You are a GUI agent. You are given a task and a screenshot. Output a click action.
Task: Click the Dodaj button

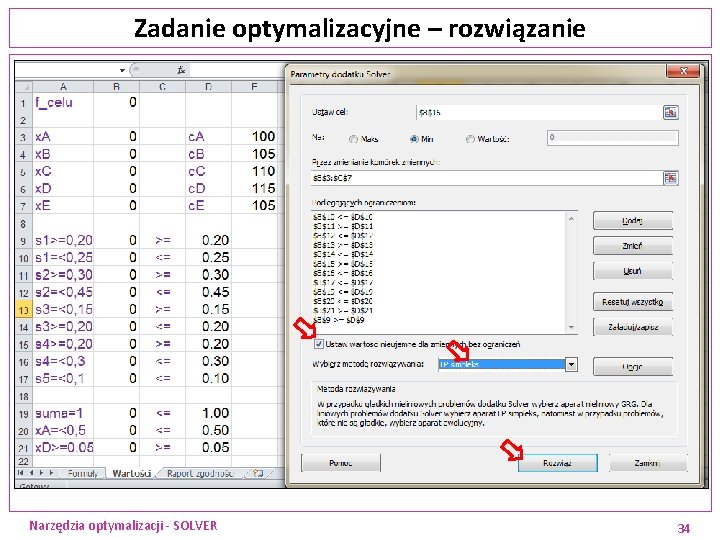coord(632,221)
